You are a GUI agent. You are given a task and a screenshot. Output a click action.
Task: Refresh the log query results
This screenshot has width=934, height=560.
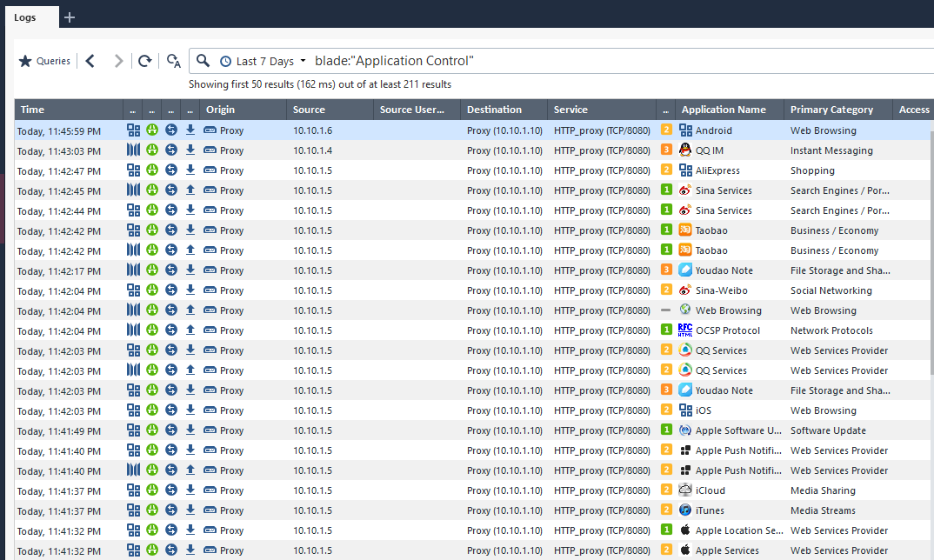click(x=144, y=61)
